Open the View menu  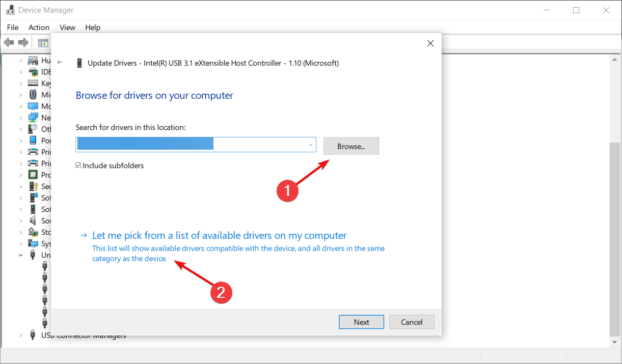pyautogui.click(x=67, y=27)
